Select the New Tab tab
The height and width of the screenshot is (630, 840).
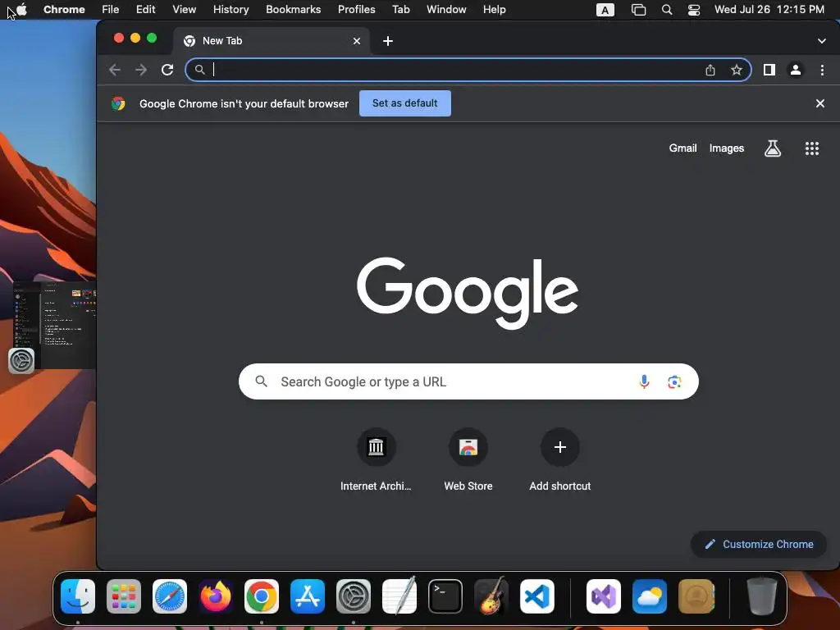pyautogui.click(x=271, y=41)
